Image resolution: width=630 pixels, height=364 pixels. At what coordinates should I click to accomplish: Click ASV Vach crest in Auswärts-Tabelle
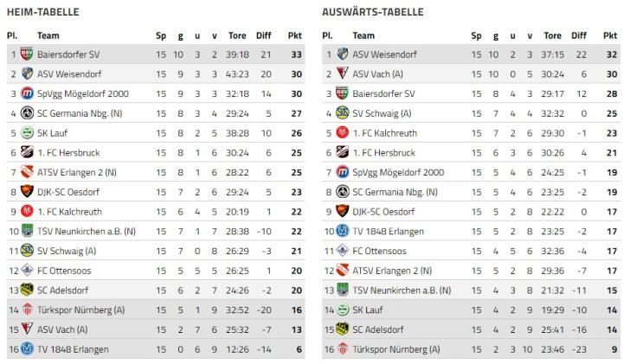pos(342,73)
